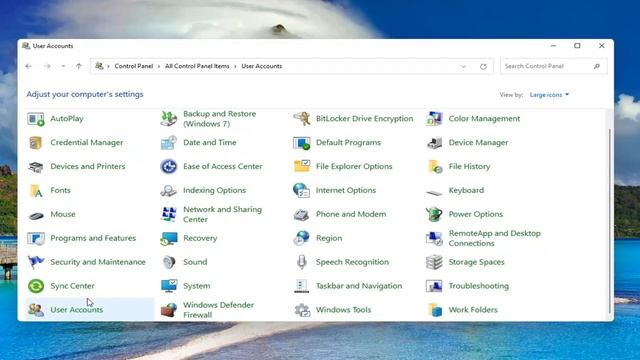This screenshot has width=640, height=360.
Task: Click the Backup and Restore icon
Action: pyautogui.click(x=169, y=119)
